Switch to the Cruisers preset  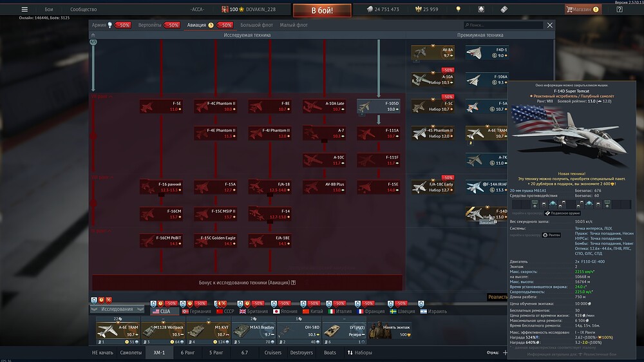(272, 352)
